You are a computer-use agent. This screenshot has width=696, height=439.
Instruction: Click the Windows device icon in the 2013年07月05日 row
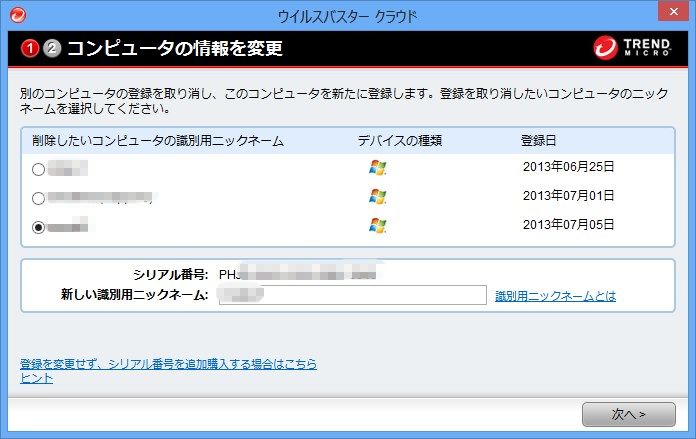click(x=378, y=225)
